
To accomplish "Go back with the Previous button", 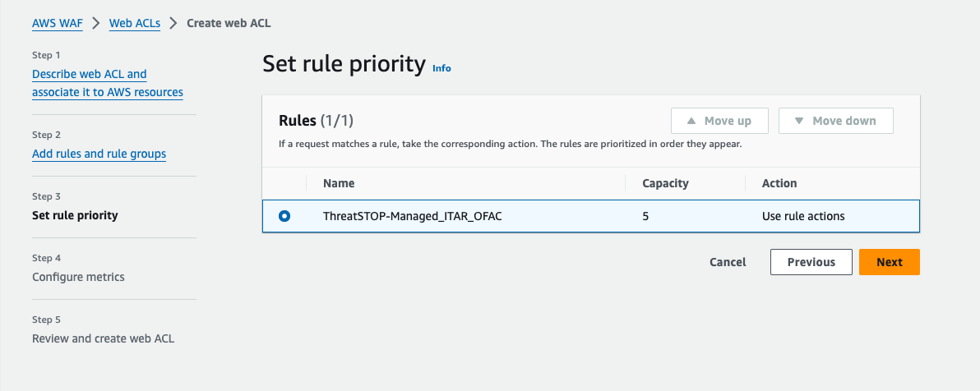I will (811, 262).
